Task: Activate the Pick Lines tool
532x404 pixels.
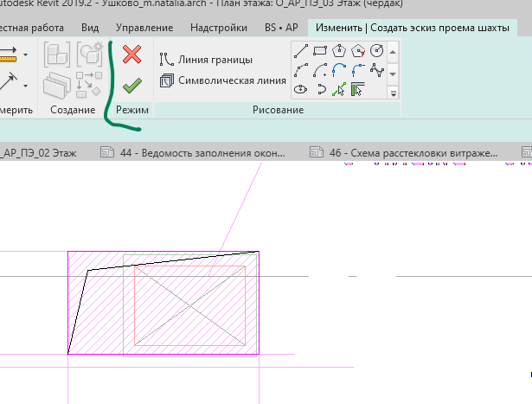Action: click(339, 89)
